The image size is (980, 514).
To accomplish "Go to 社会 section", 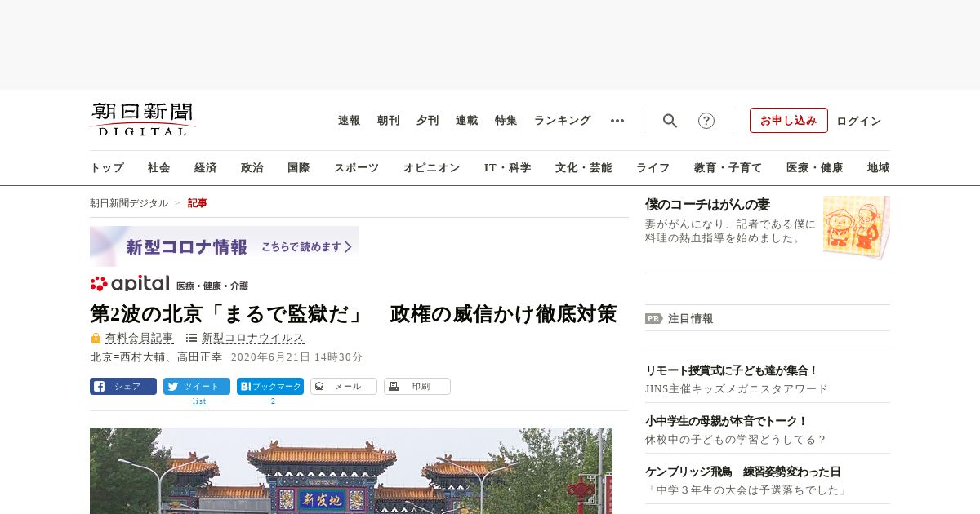I will [159, 168].
